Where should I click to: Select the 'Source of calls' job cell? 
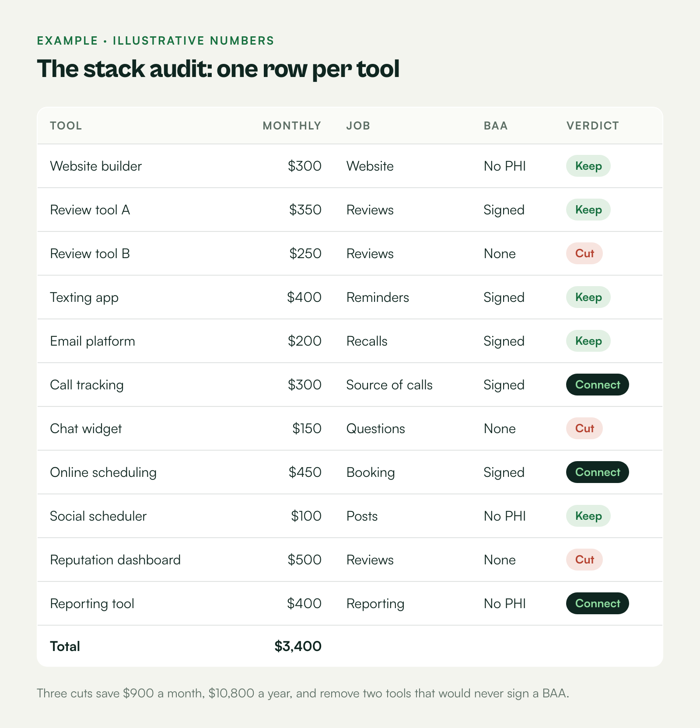coord(389,385)
